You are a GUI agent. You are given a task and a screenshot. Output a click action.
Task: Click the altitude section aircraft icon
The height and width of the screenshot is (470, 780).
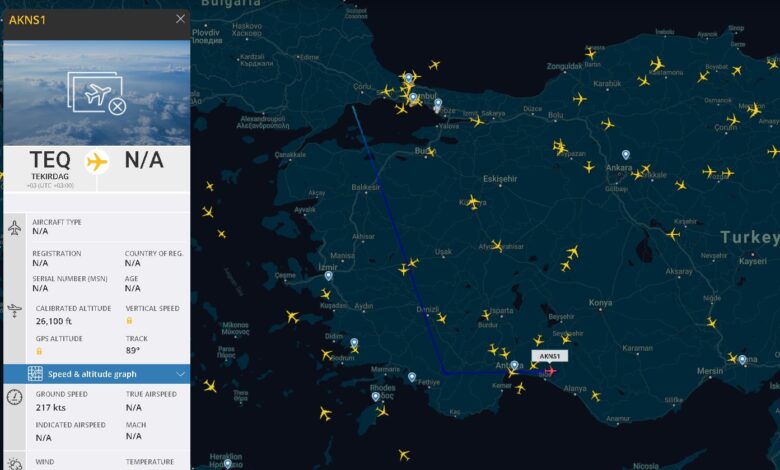[15, 311]
